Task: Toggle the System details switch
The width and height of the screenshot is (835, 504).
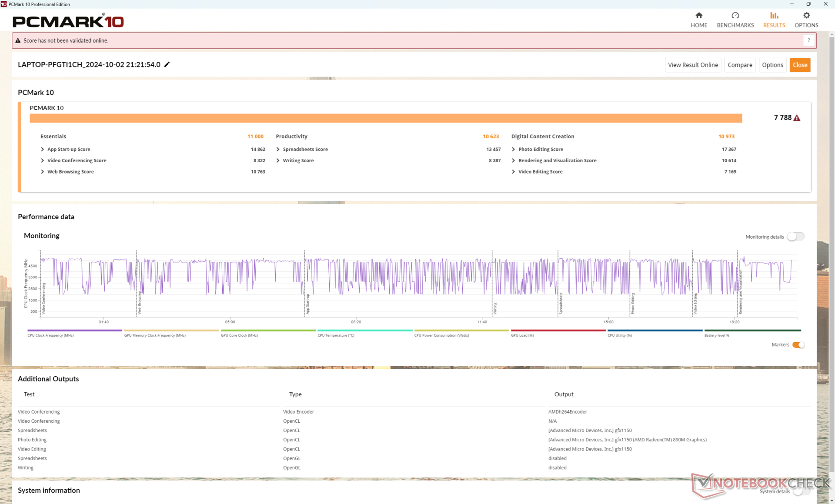Action: tap(801, 491)
